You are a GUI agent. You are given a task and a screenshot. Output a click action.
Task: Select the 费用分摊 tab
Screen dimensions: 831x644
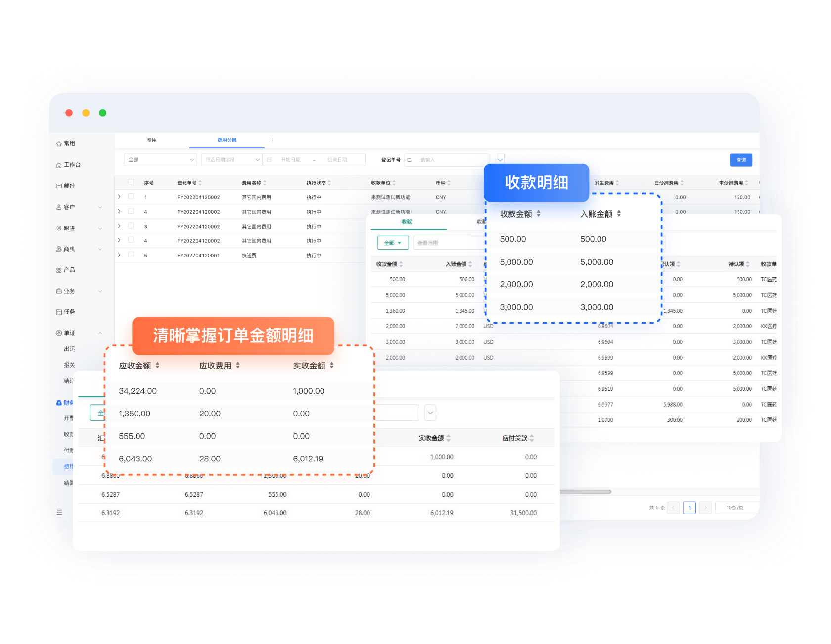(x=227, y=140)
